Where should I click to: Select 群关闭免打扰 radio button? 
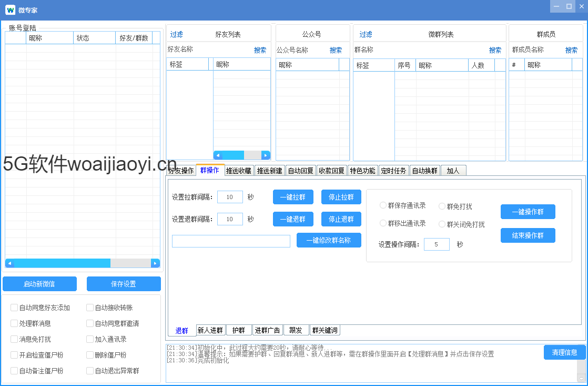(x=442, y=224)
